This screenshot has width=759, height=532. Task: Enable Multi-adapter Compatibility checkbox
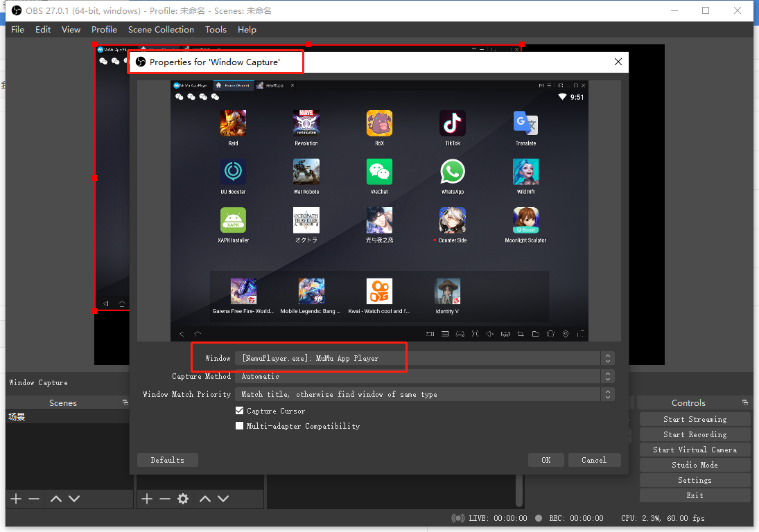tap(240, 426)
